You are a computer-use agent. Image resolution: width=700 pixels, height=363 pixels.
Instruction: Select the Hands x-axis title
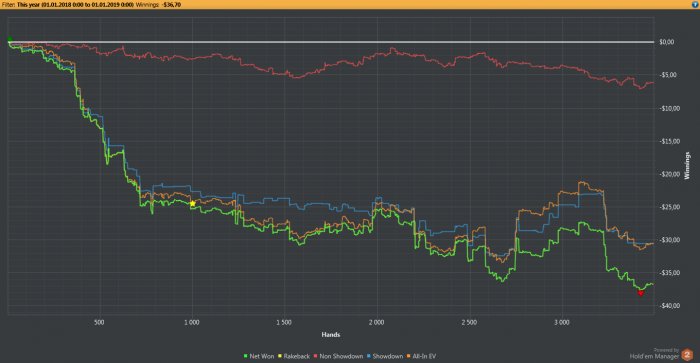pos(331,334)
